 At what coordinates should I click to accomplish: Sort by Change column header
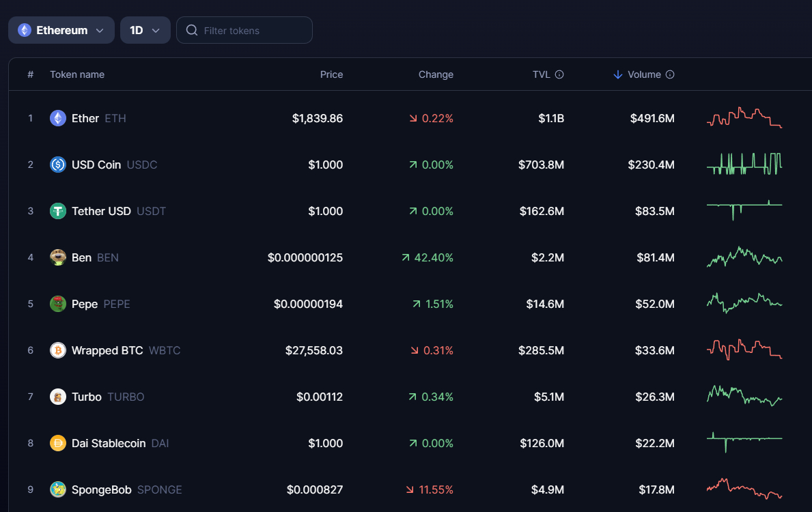436,74
